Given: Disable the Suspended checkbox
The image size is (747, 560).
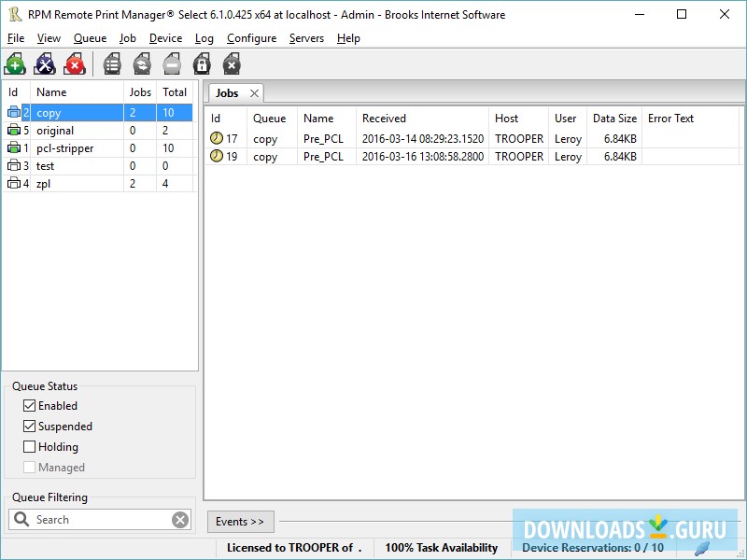Looking at the screenshot, I should click(31, 426).
